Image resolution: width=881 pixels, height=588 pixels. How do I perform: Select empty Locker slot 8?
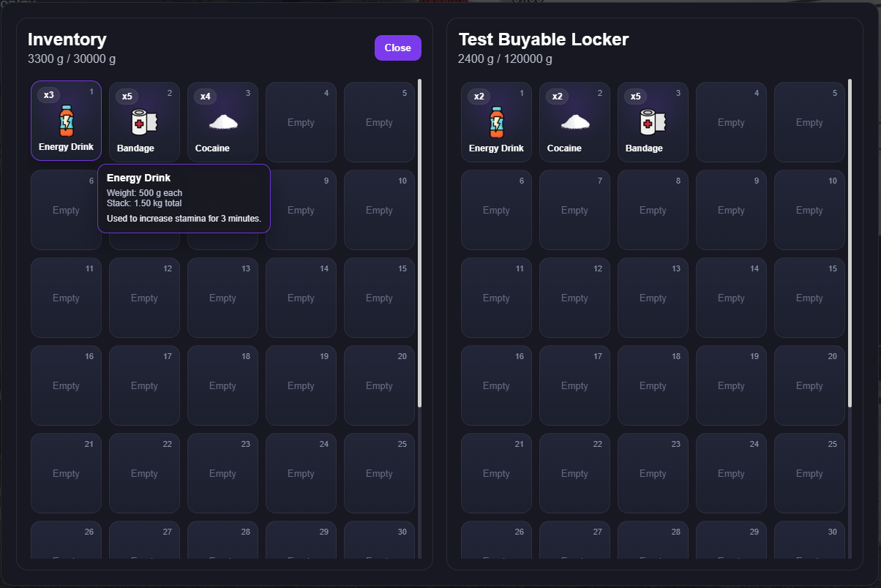point(653,210)
